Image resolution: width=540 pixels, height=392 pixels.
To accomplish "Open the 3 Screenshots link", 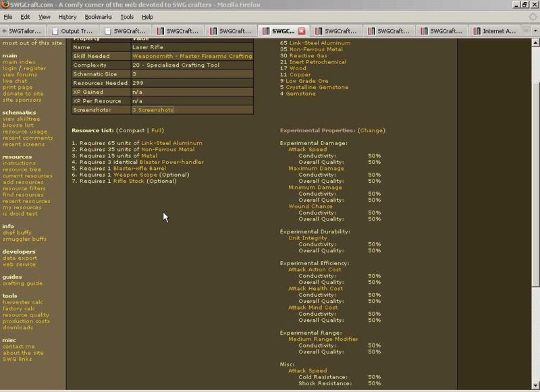I will click(x=153, y=109).
